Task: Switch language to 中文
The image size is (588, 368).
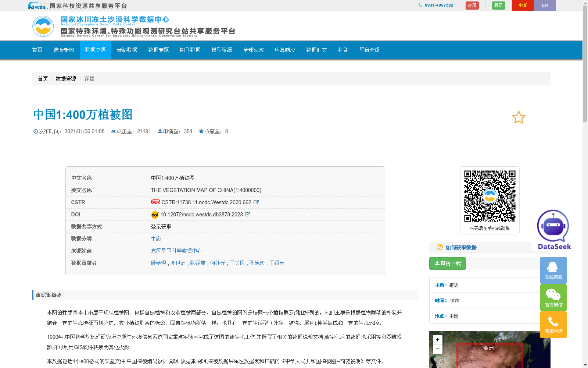Action: (x=523, y=5)
